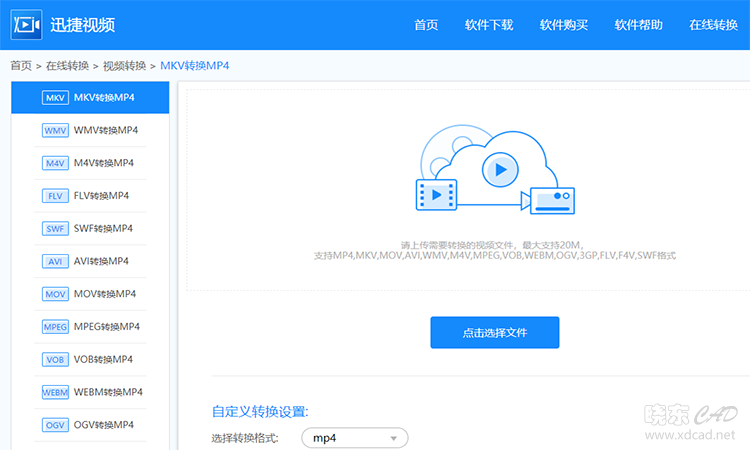Open the 软件下载 menu item
Image resolution: width=750 pixels, height=450 pixels.
(x=489, y=25)
